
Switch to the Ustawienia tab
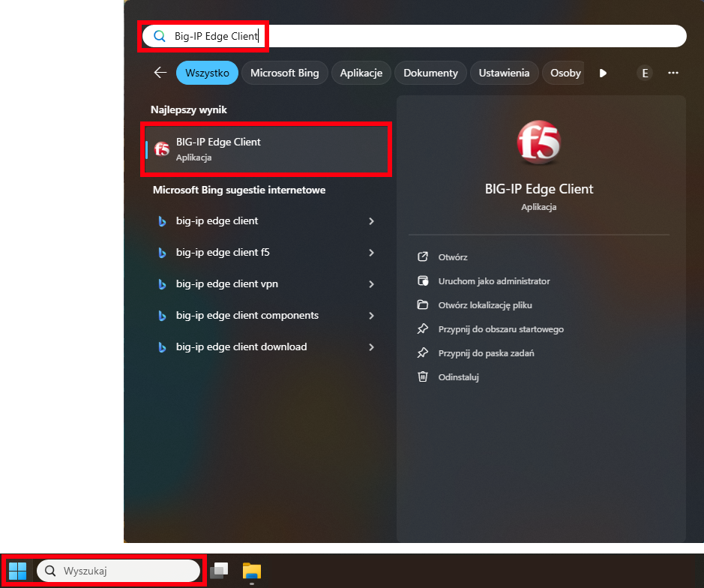click(504, 73)
